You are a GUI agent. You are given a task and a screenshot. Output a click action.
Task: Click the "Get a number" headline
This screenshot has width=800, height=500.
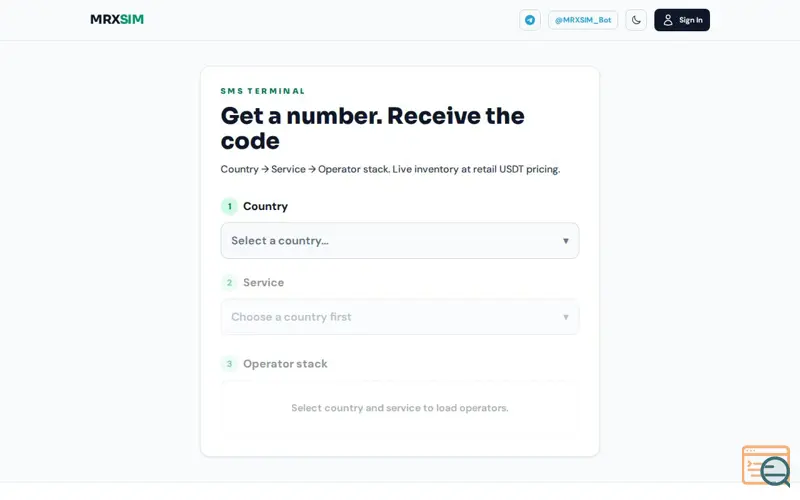click(372, 129)
